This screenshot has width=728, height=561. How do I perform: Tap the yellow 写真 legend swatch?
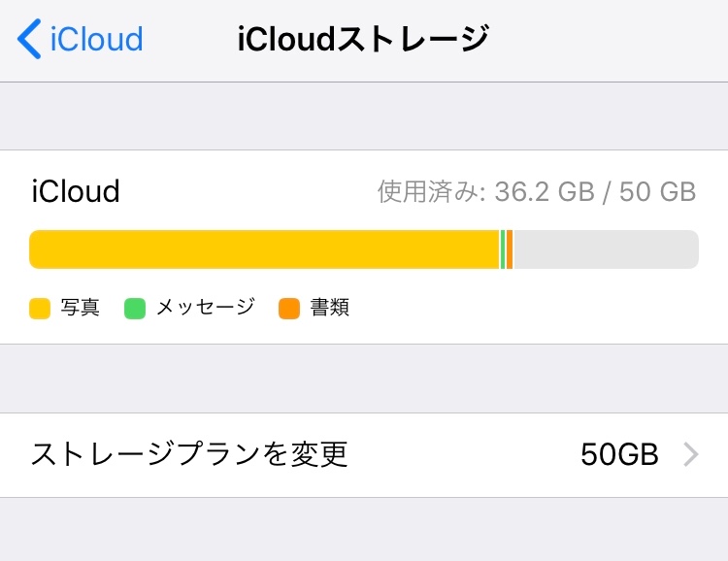click(x=40, y=309)
